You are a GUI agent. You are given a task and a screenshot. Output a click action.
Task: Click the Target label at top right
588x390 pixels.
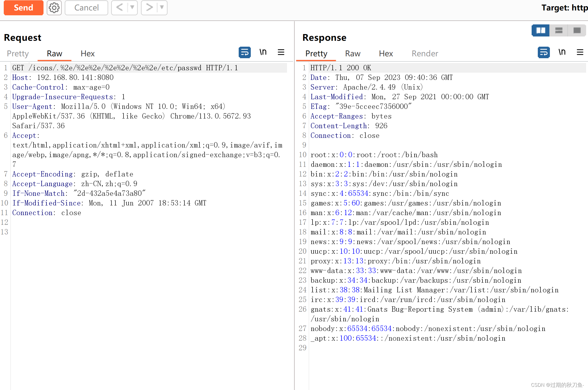coord(564,8)
